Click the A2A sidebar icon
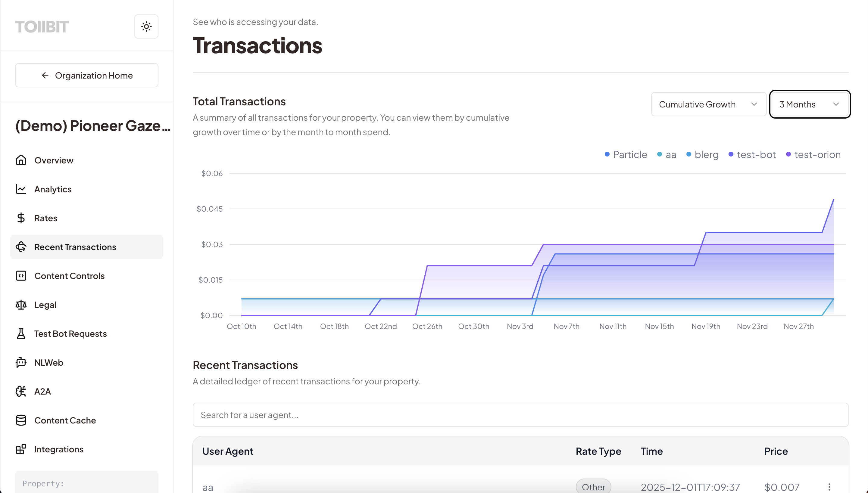The height and width of the screenshot is (493, 868). click(x=21, y=391)
